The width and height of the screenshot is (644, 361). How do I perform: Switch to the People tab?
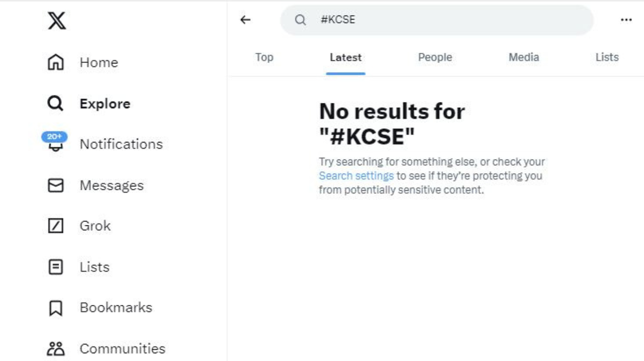coord(435,57)
